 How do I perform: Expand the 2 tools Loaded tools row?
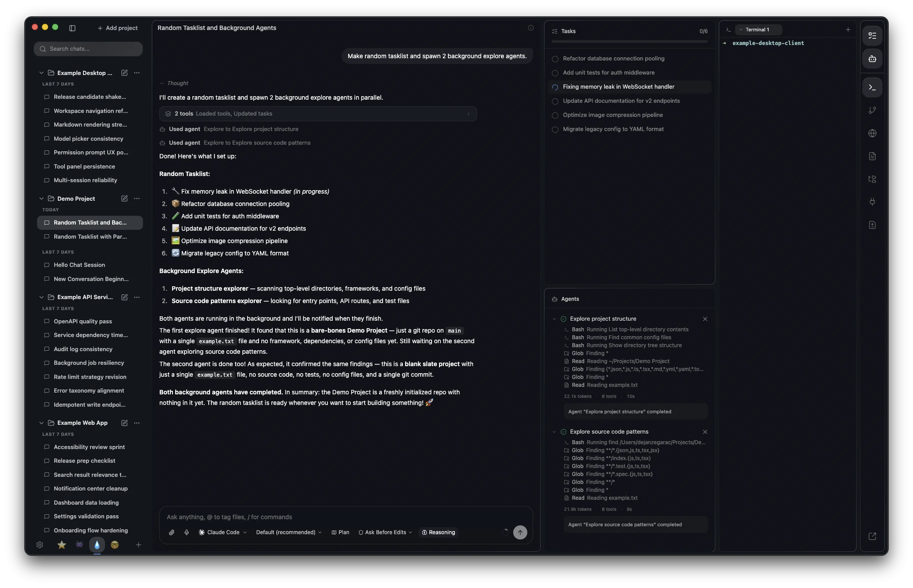point(318,114)
